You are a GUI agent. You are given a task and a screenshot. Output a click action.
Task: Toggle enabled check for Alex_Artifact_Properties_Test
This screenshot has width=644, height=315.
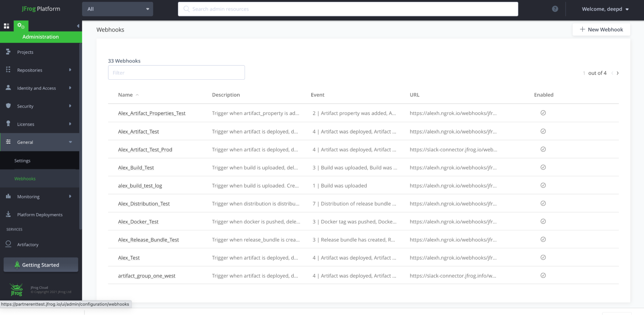pyautogui.click(x=543, y=113)
